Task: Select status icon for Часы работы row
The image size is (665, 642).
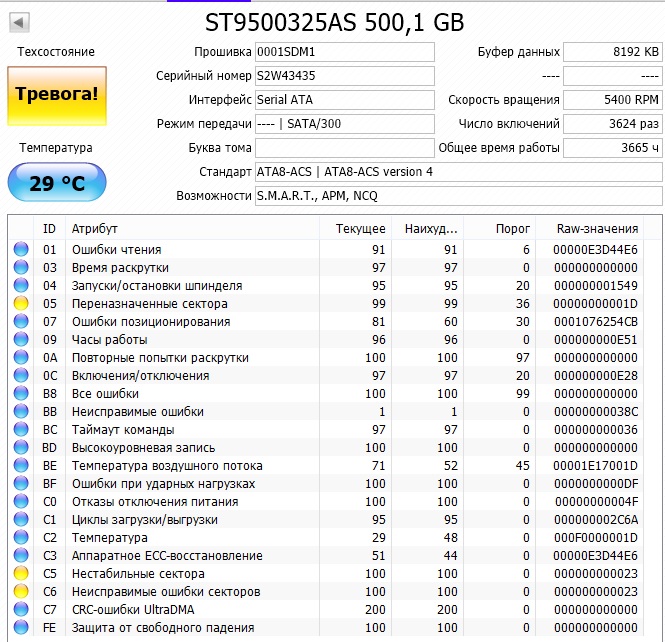Action: (21, 339)
